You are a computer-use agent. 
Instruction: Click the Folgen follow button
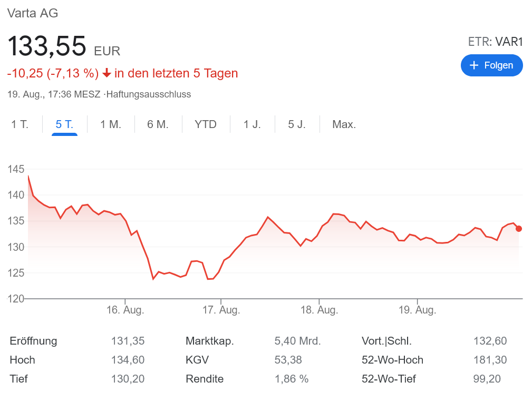(491, 65)
